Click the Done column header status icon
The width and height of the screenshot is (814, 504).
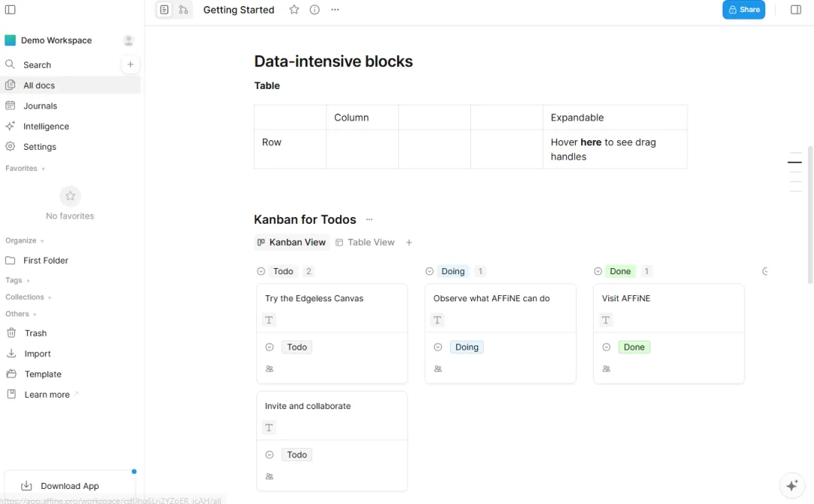(598, 271)
